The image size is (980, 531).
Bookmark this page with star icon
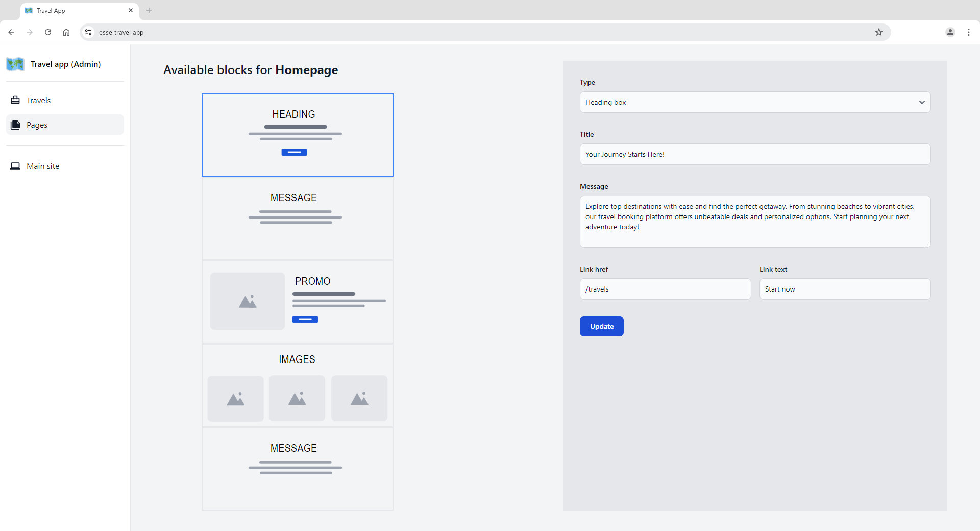click(x=878, y=32)
